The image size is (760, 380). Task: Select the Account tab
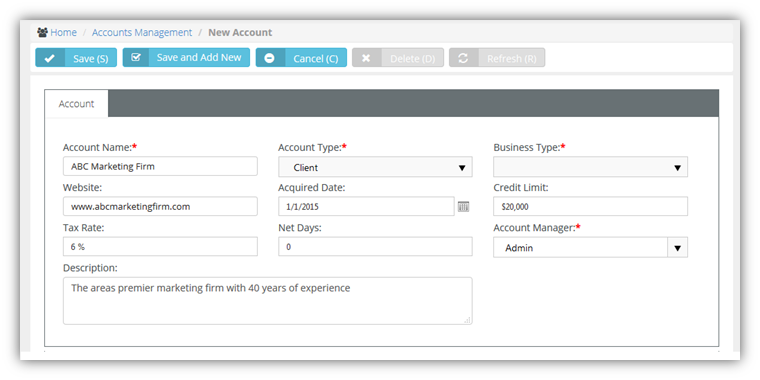(x=76, y=104)
